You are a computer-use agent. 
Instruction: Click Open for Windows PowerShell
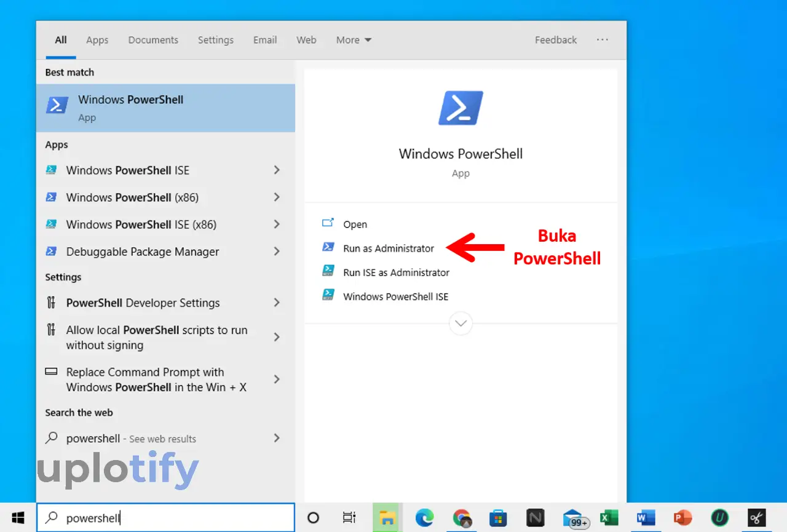point(355,224)
